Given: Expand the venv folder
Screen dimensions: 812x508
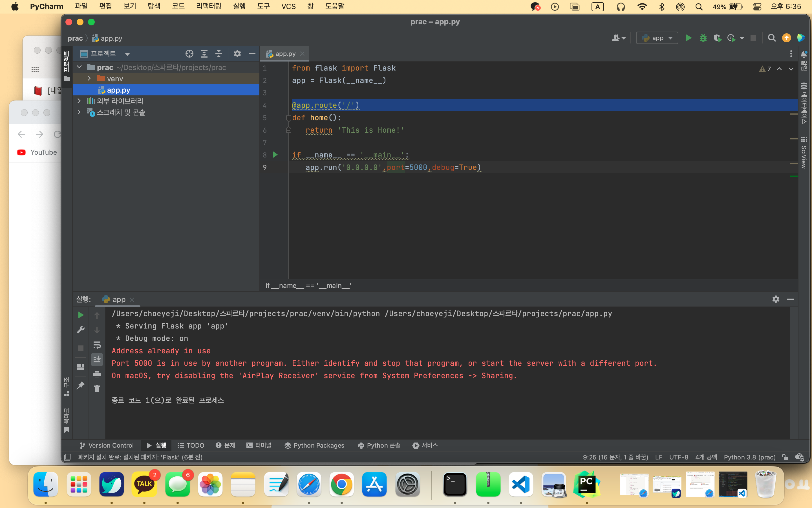Looking at the screenshot, I should click(89, 78).
